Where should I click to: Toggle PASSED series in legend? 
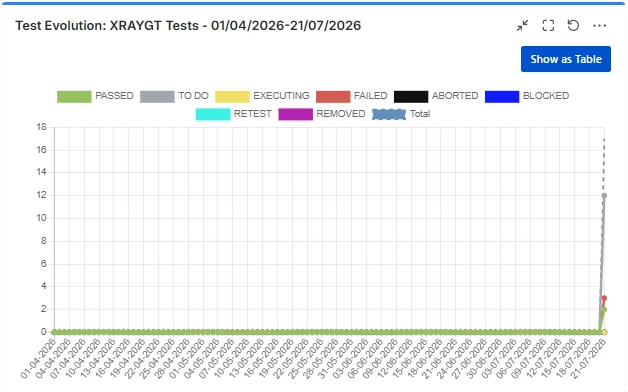(x=95, y=96)
